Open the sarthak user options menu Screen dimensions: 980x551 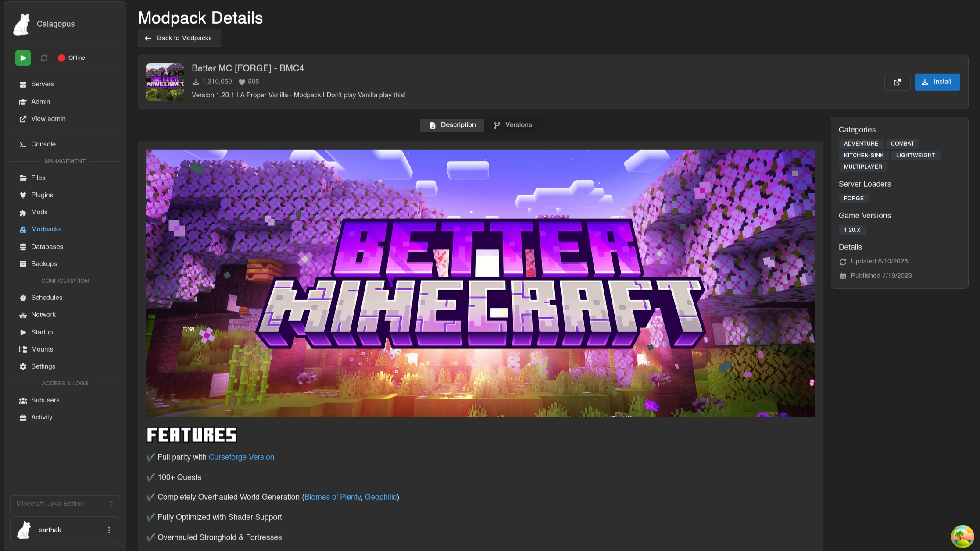tap(109, 530)
